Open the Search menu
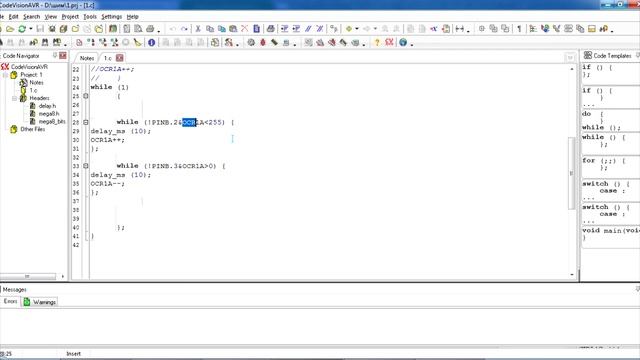640x360 pixels. pos(31,17)
